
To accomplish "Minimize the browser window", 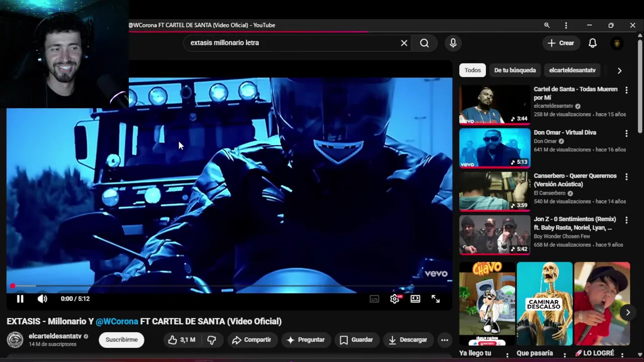I will pos(589,25).
